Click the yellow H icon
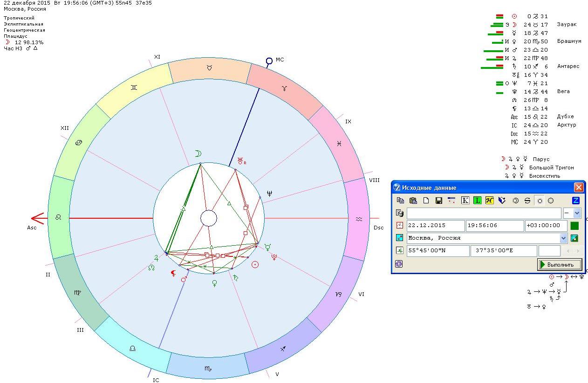The image size is (588, 383). 489,201
